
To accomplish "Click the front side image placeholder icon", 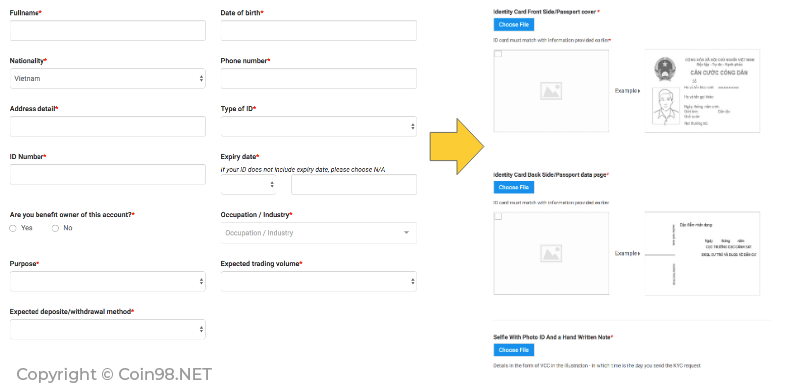I will [x=551, y=91].
